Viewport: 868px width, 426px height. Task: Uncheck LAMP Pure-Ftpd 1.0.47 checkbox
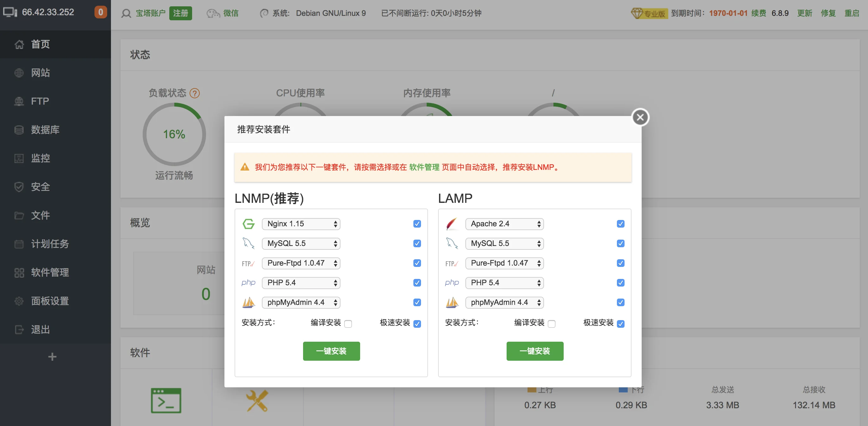click(620, 263)
